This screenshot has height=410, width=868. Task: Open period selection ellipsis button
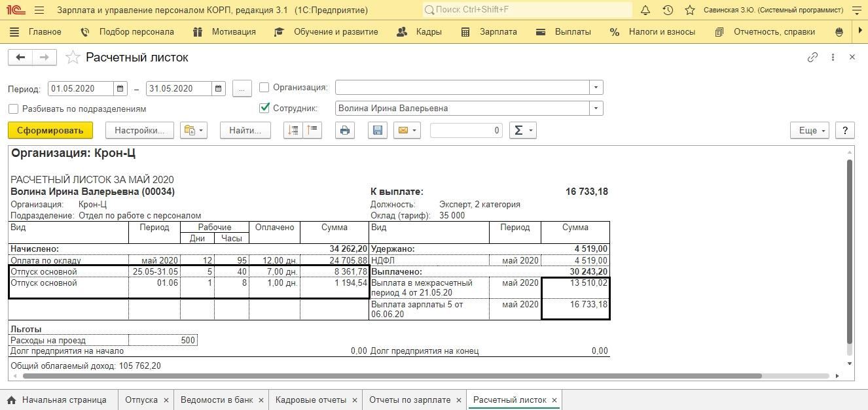(242, 88)
